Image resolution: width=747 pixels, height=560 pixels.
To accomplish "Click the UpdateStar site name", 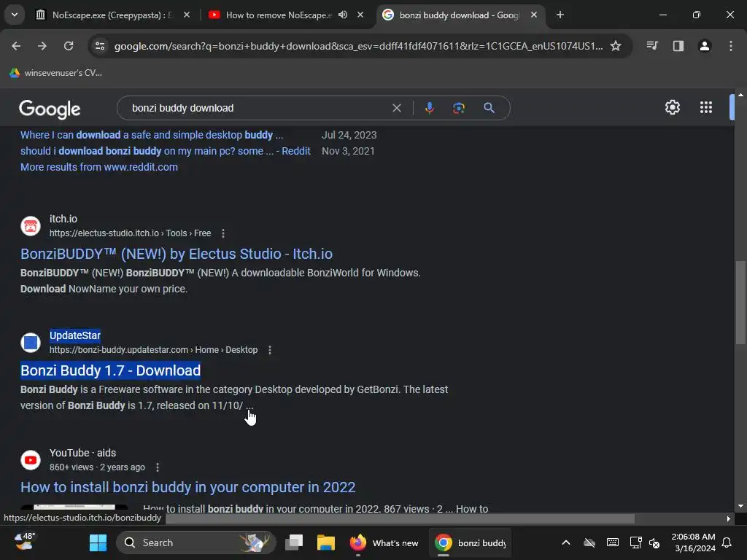I will 75,335.
